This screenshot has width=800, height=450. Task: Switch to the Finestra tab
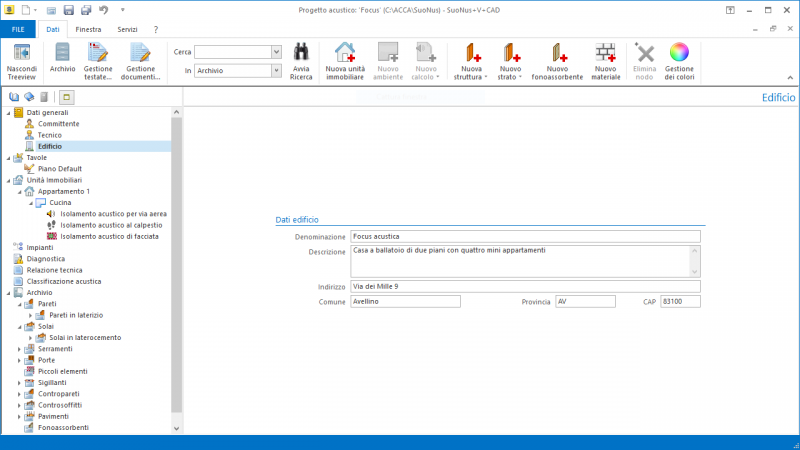coord(88,29)
